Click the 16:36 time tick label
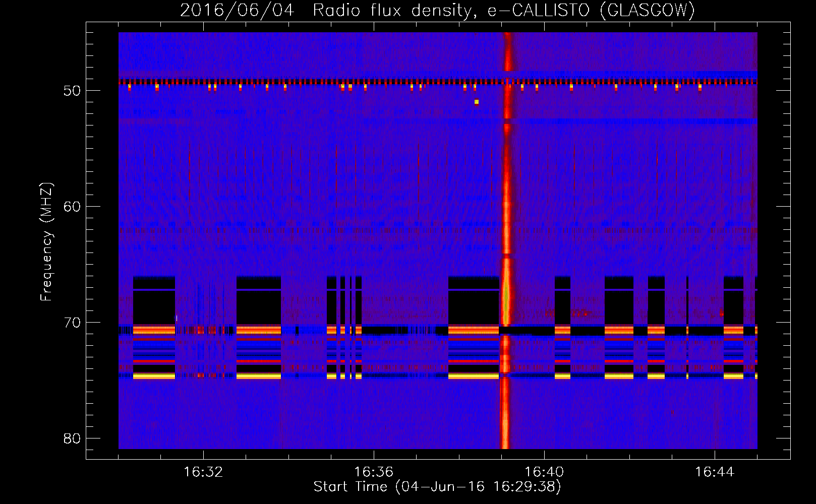 pyautogui.click(x=374, y=472)
